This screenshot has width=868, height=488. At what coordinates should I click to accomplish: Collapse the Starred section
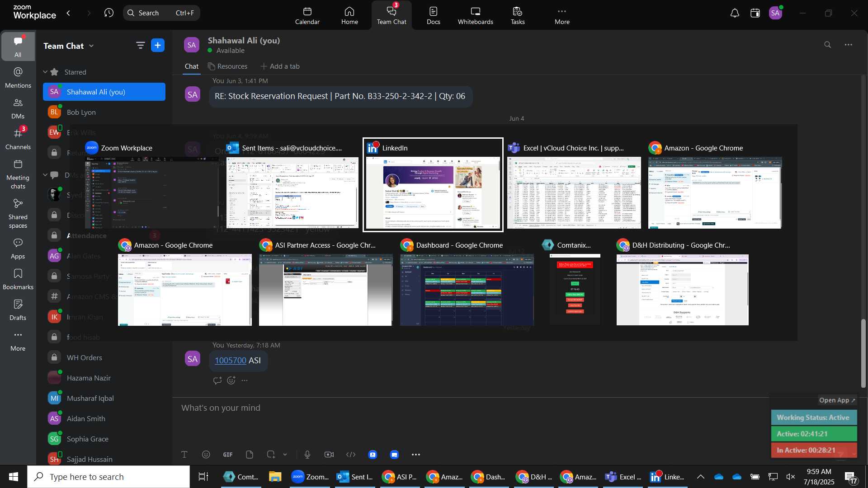[x=45, y=72]
